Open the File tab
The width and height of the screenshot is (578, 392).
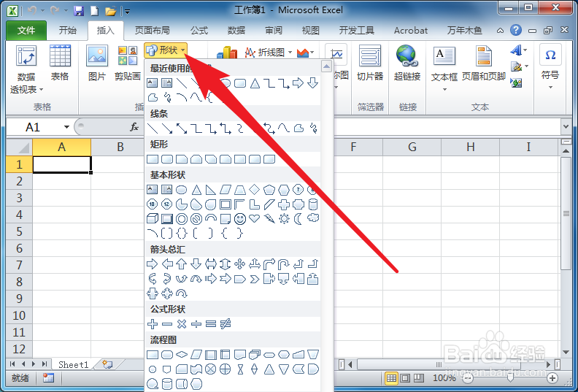click(x=26, y=30)
